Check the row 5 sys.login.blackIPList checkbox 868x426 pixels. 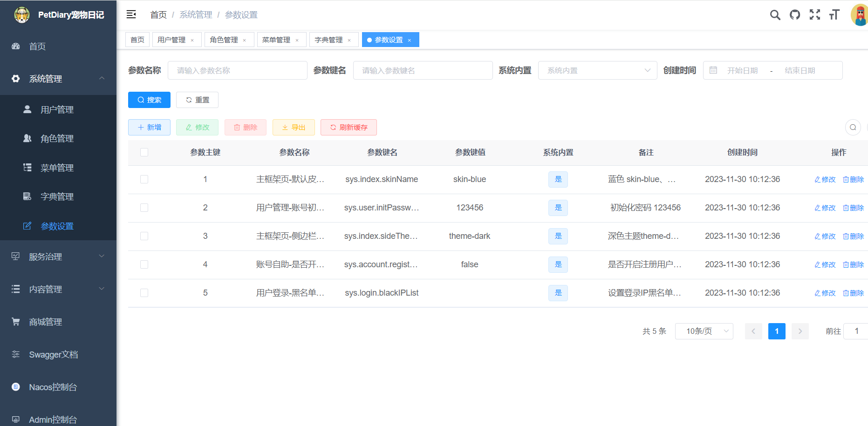(144, 293)
